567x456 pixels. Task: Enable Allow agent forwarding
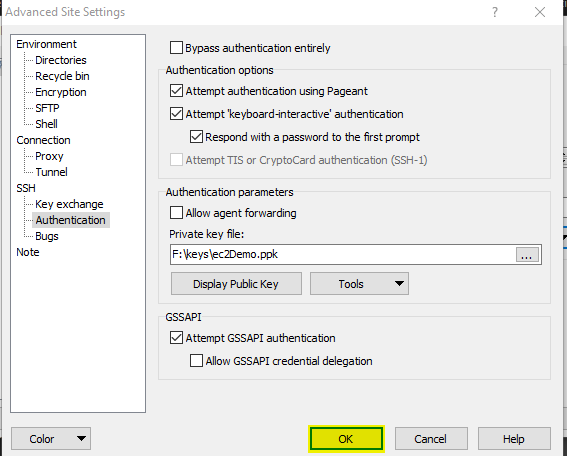176,213
